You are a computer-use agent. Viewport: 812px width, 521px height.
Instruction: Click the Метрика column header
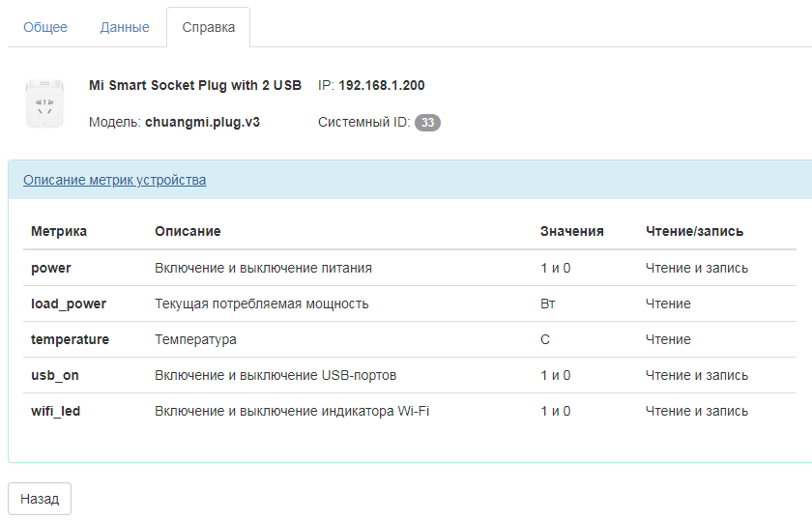coord(59,231)
